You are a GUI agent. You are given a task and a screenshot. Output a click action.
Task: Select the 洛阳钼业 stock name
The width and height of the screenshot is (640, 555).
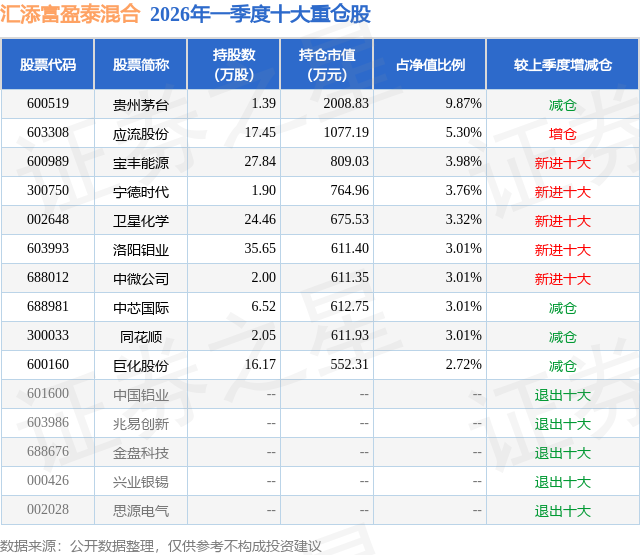coord(141,250)
